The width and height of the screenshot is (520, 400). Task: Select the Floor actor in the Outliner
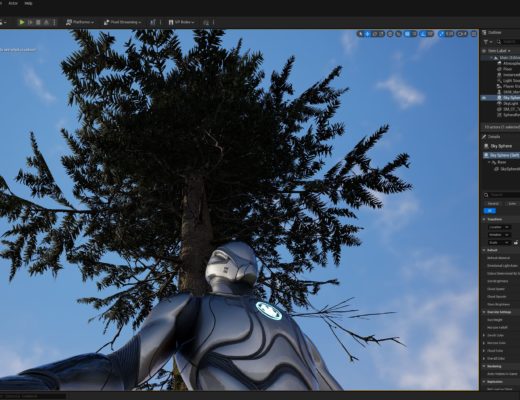coord(507,69)
